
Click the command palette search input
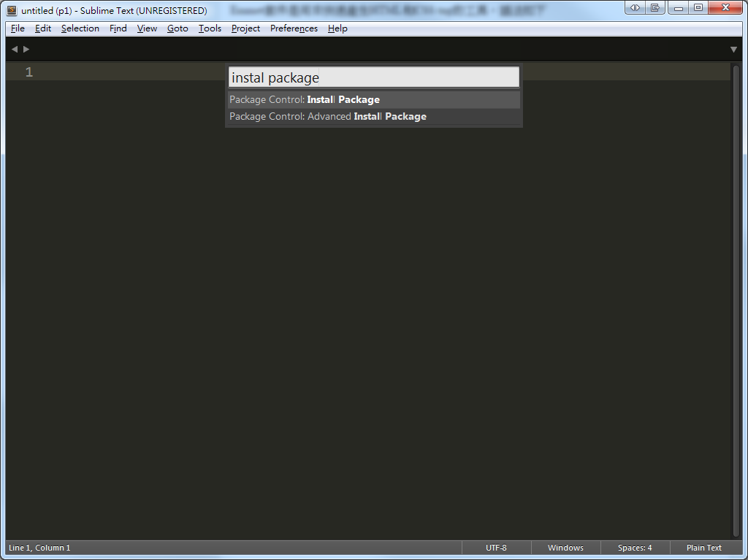(374, 77)
